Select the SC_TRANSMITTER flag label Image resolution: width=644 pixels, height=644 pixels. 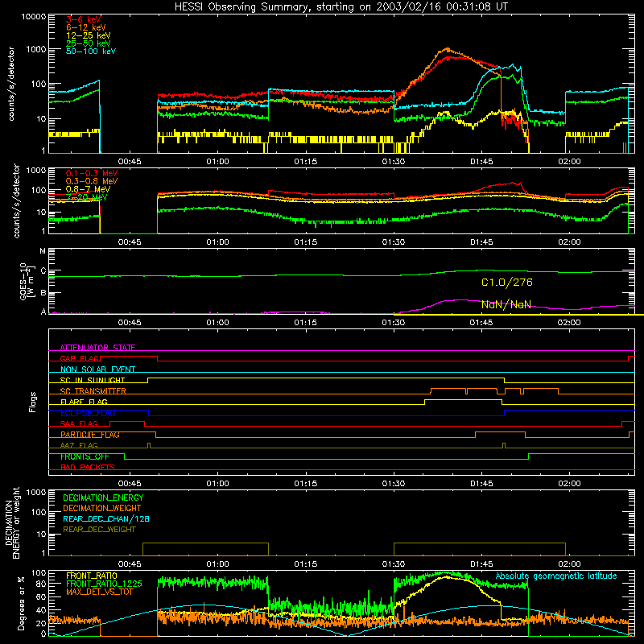93,391
